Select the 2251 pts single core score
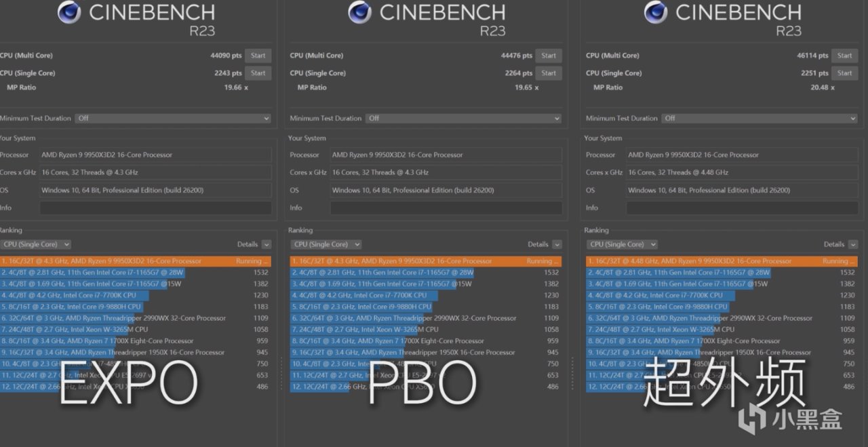Screen dimensions: 868x447 pyautogui.click(x=814, y=73)
